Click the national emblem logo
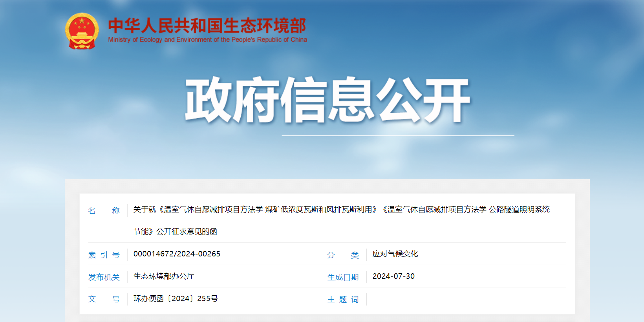The height and width of the screenshot is (322, 644). tap(82, 31)
